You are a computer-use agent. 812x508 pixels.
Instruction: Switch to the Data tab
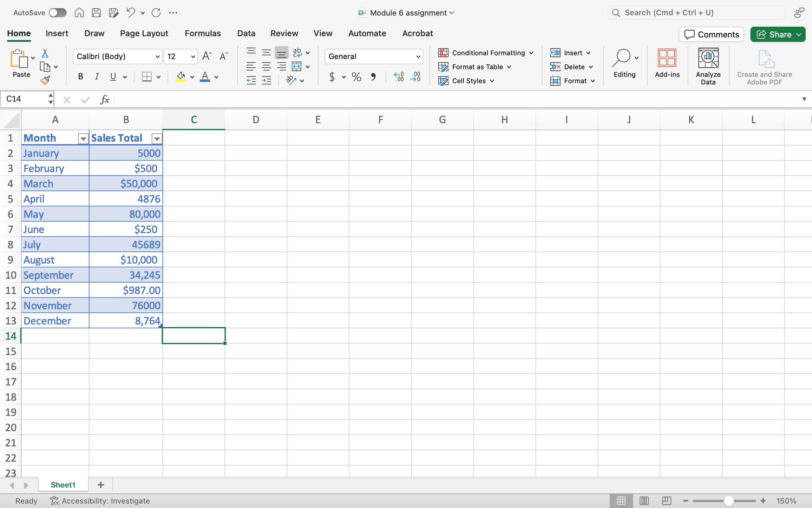pos(246,33)
